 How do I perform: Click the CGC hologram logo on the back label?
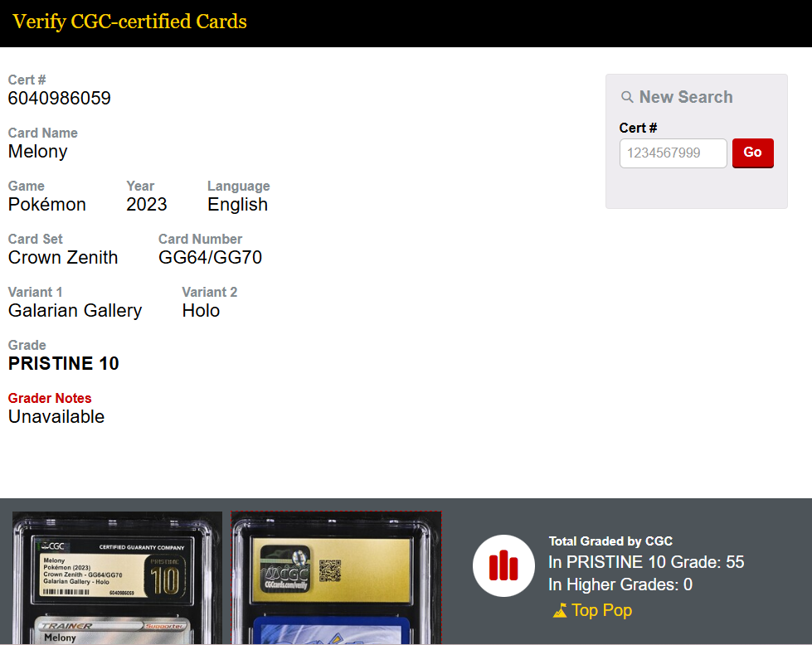(284, 569)
